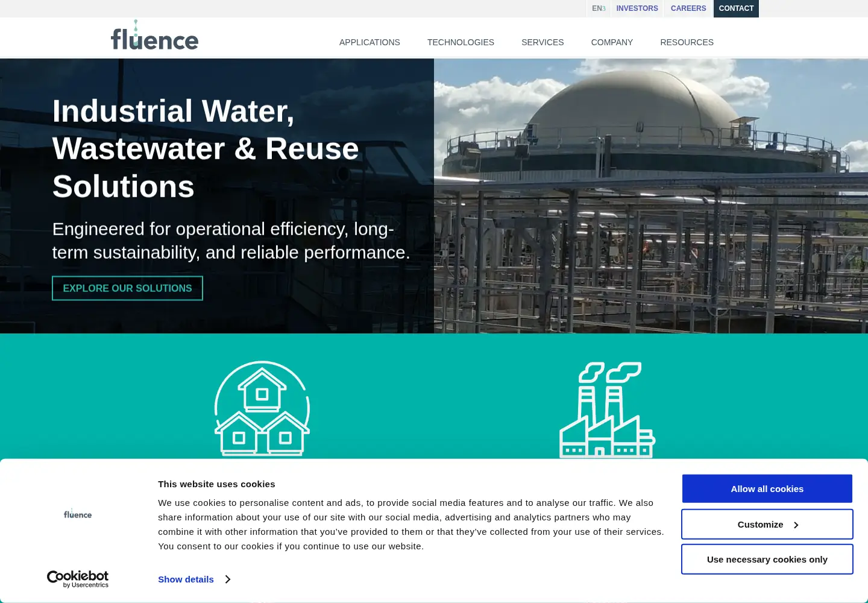The height and width of the screenshot is (603, 868).
Task: Click the industrial factory icon
Action: (607, 409)
